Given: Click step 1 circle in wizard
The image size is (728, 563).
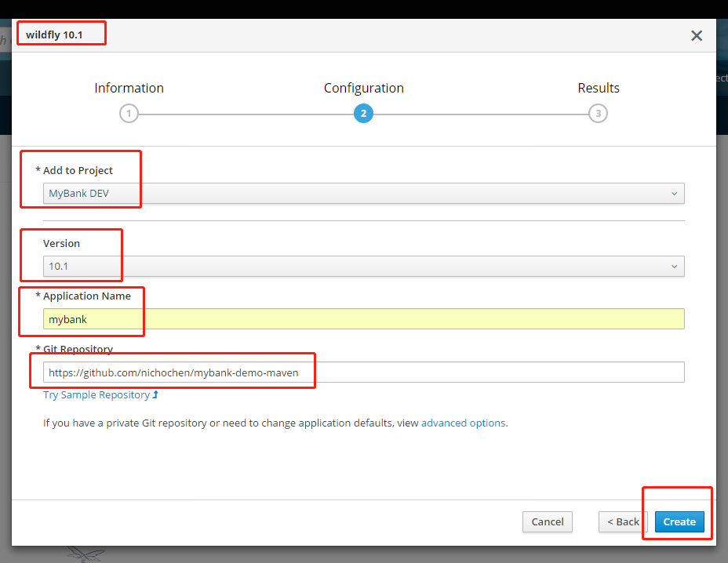Looking at the screenshot, I should pyautogui.click(x=129, y=114).
